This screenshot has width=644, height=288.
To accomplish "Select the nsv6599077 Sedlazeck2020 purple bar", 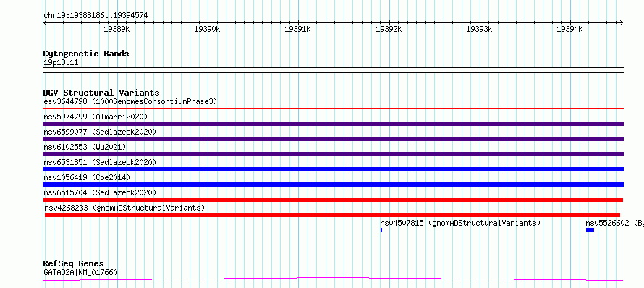I will (x=334, y=139).
